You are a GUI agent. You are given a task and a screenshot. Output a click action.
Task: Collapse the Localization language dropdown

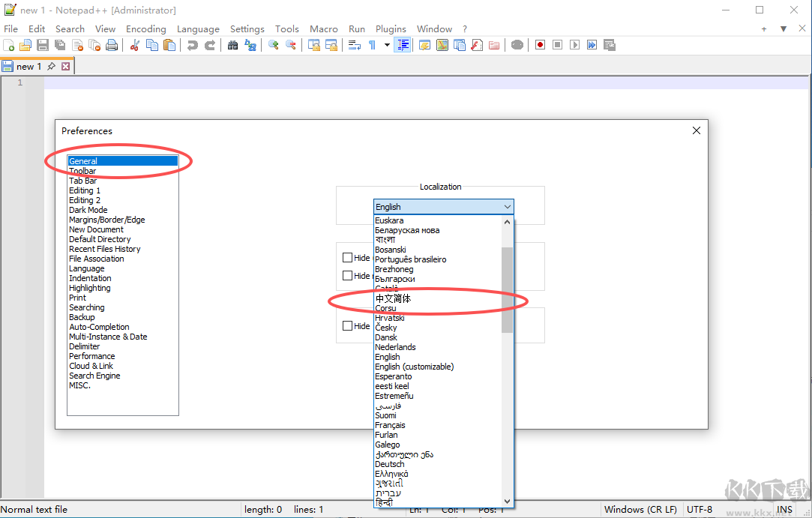point(508,207)
